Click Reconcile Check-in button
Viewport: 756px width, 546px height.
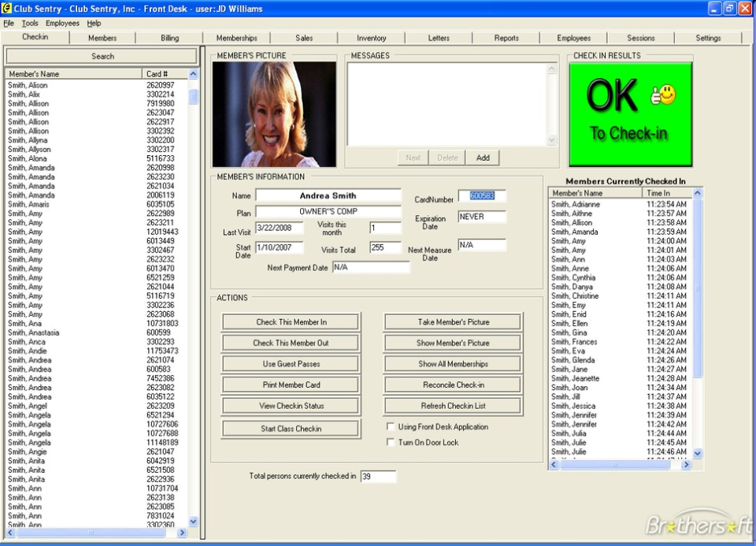coord(454,385)
